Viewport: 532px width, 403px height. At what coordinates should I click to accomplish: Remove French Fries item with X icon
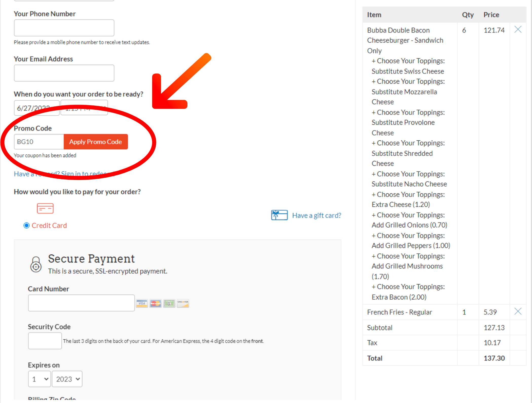coord(518,311)
